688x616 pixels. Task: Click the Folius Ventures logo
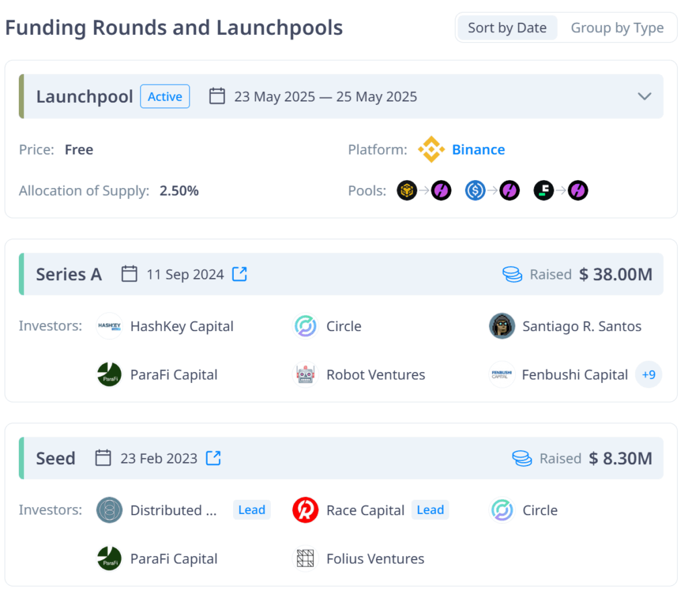click(x=306, y=558)
